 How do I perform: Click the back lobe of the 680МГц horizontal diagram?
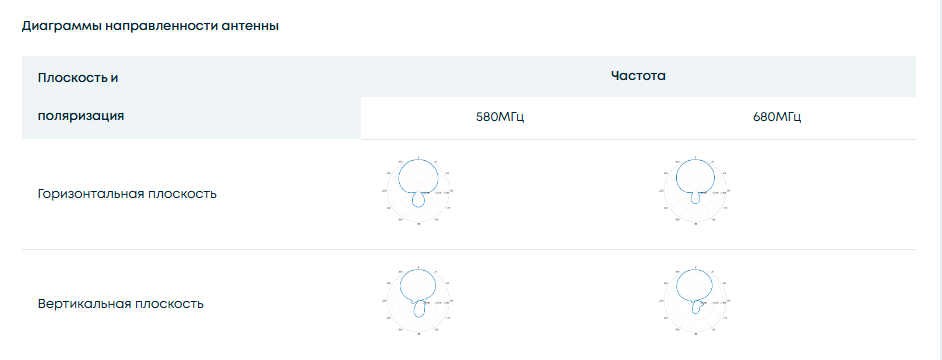pos(696,198)
